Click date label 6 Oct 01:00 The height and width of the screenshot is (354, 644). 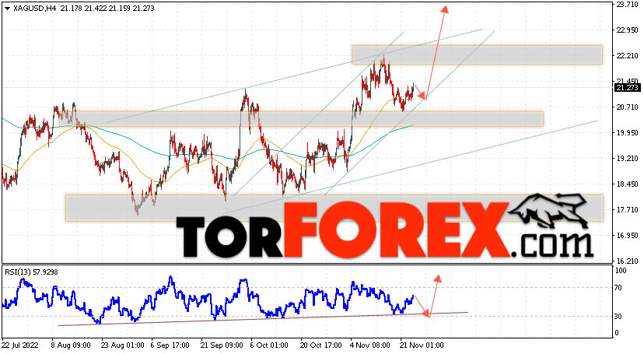tap(269, 345)
